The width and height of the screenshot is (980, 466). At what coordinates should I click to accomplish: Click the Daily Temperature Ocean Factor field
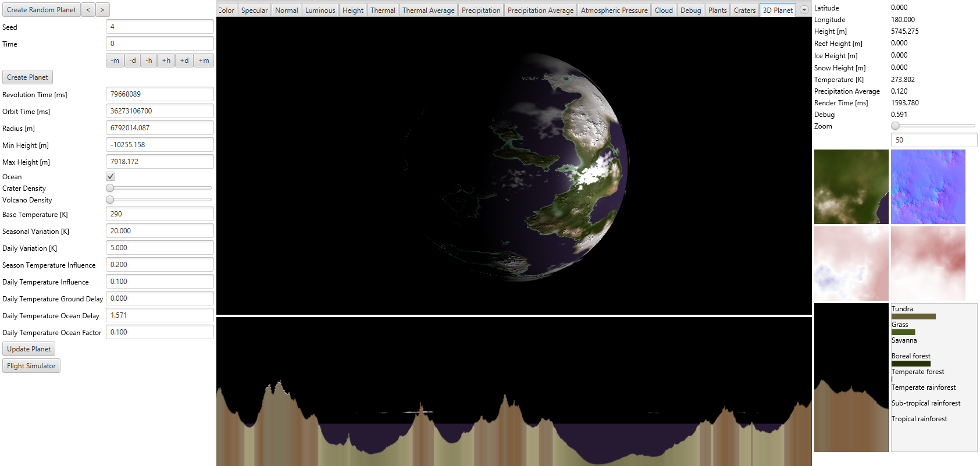click(x=159, y=332)
